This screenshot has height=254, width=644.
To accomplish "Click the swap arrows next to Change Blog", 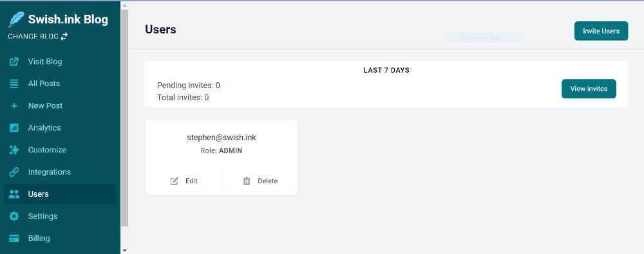I will click(64, 37).
